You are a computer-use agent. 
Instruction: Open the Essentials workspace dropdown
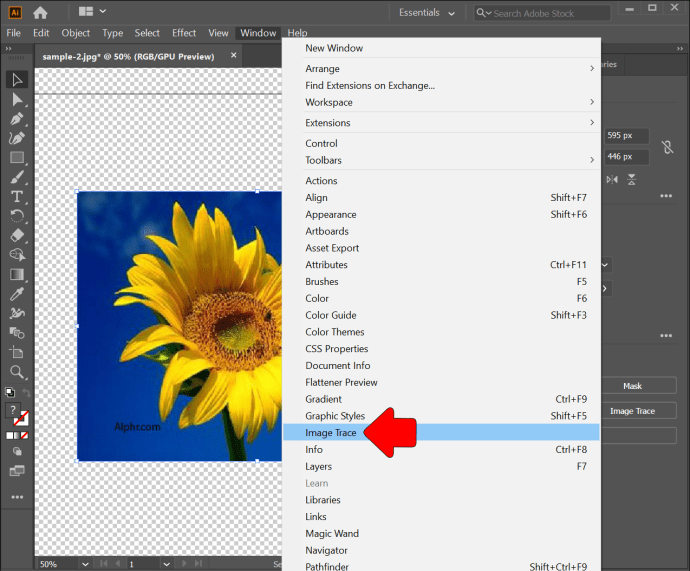tap(427, 13)
